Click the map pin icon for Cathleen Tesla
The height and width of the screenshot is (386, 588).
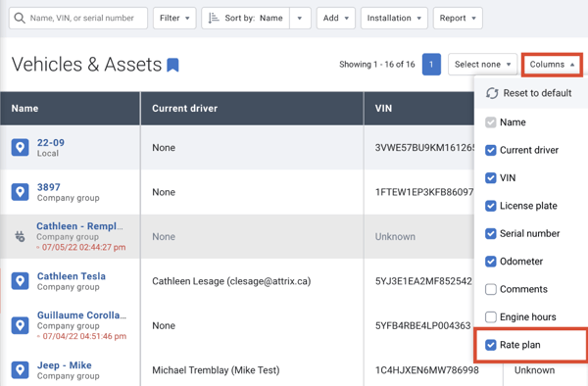tap(20, 281)
